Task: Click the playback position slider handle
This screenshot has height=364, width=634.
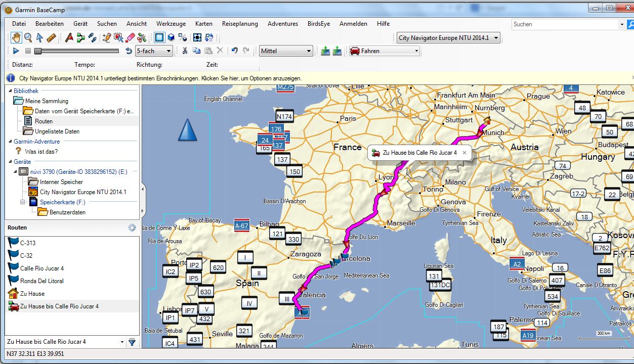Action: pyautogui.click(x=38, y=51)
